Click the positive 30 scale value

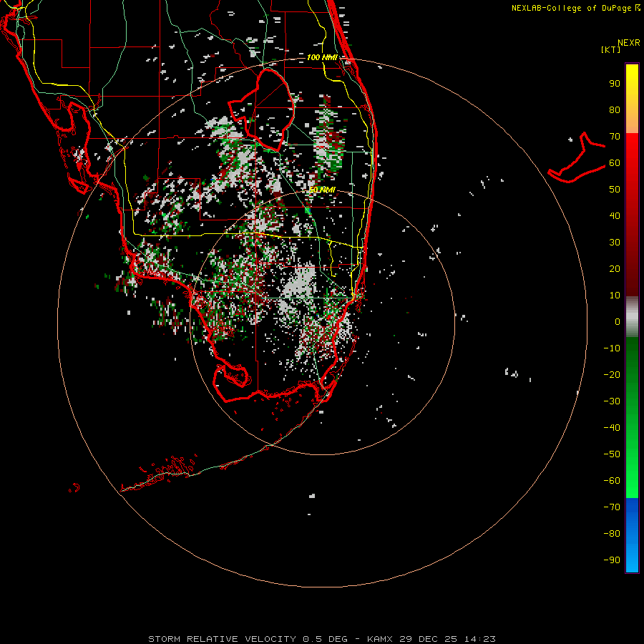coord(615,243)
